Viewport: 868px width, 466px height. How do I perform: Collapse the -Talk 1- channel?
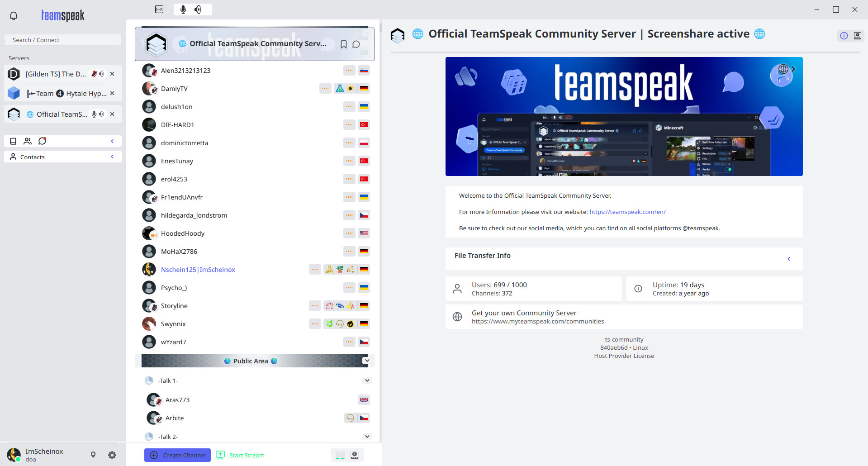tap(367, 380)
